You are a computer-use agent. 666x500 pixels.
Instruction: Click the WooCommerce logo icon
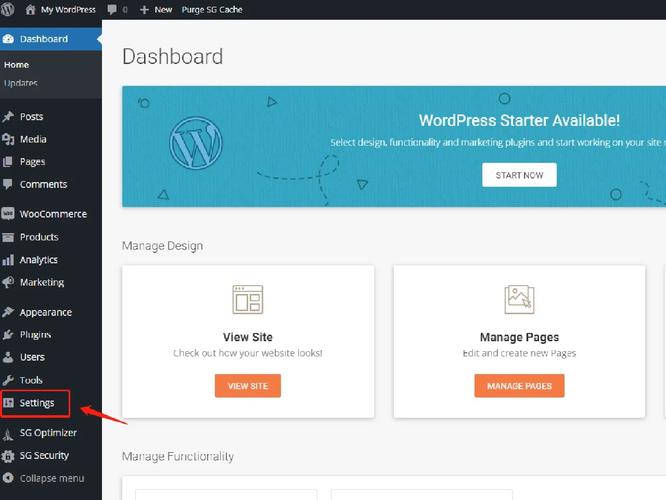pos(8,214)
